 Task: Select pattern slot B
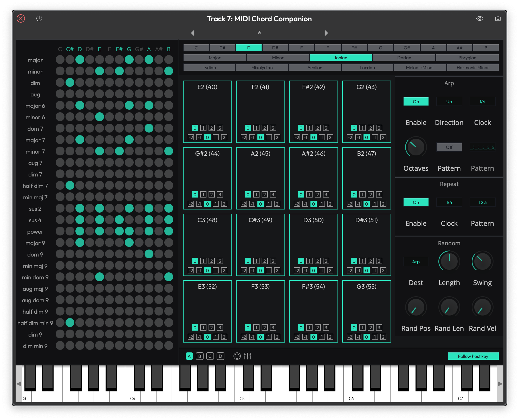[x=200, y=356]
